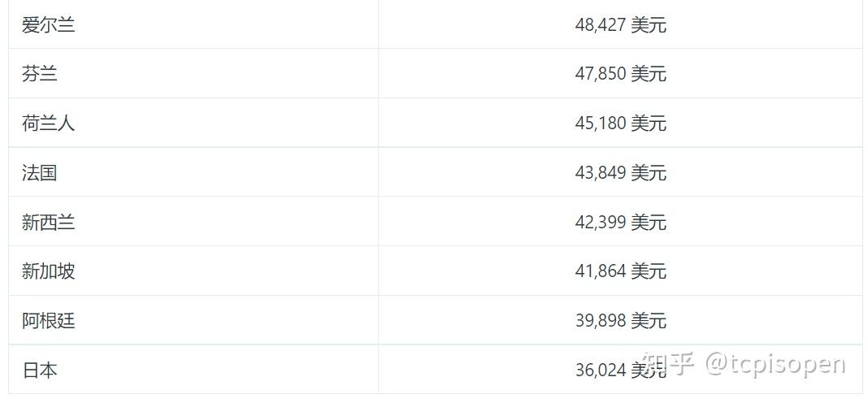Click the 荷兰人 table entry
Image resolution: width=868 pixels, height=403 pixels.
point(49,123)
